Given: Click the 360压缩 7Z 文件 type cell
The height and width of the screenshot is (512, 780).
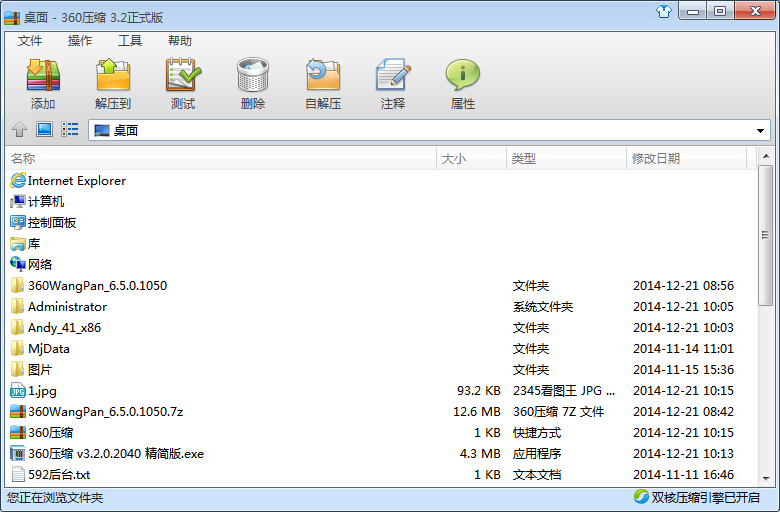Looking at the screenshot, I should 558,411.
